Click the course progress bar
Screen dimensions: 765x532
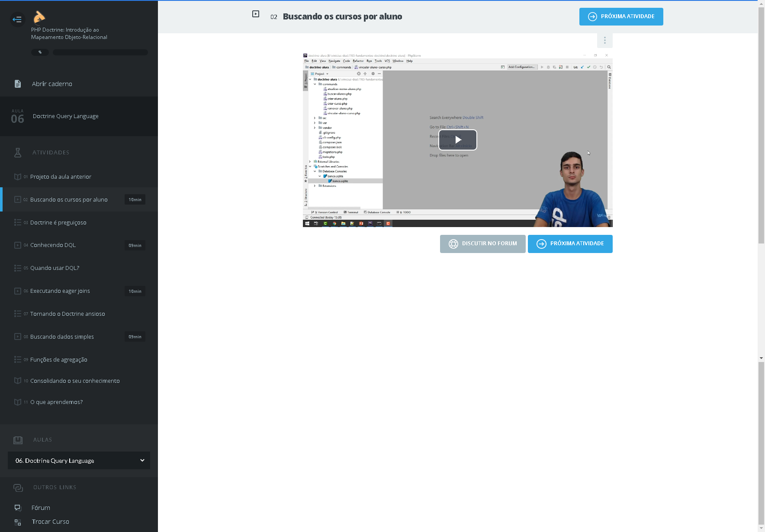click(x=100, y=52)
